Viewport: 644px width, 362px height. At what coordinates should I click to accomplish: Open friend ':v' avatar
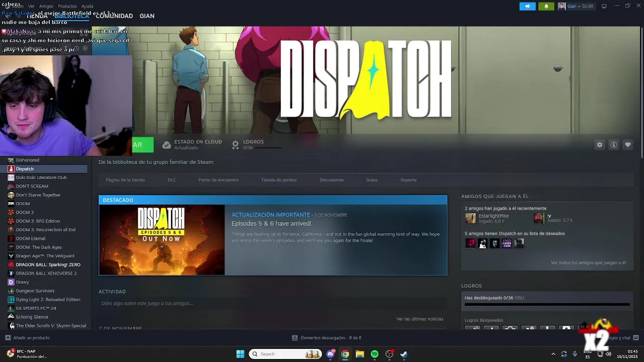(x=539, y=218)
